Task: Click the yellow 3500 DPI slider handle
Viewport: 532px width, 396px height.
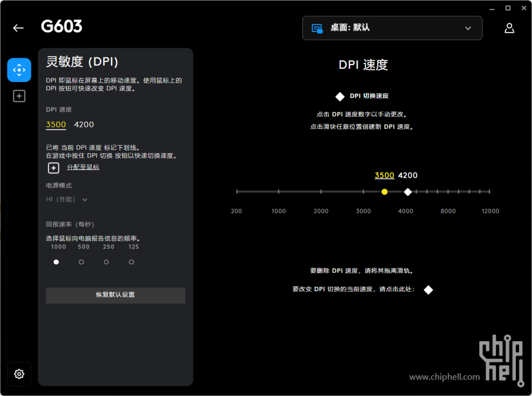Action: (x=384, y=192)
